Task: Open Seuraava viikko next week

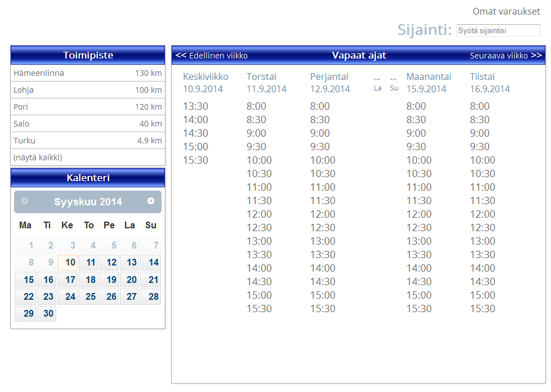Action: (505, 55)
